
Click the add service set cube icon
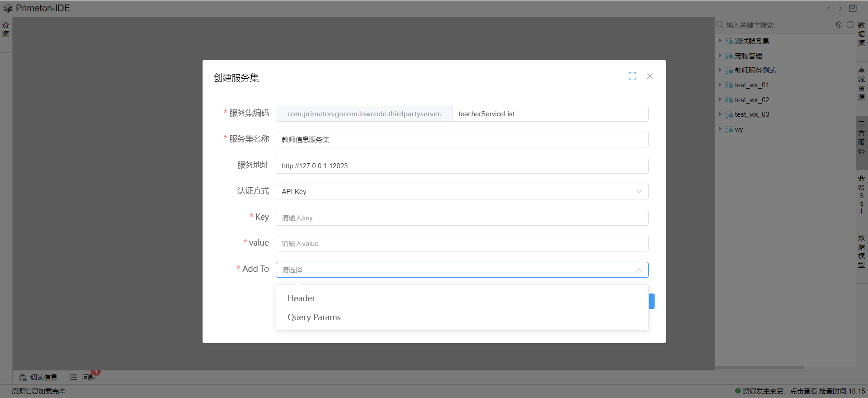840,24
